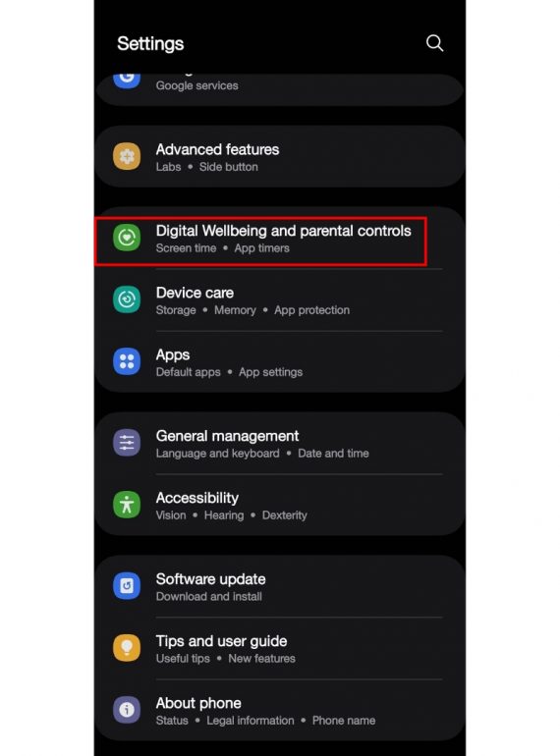The image size is (560, 756).
Task: Tap the General management sliders icon
Action: (127, 443)
